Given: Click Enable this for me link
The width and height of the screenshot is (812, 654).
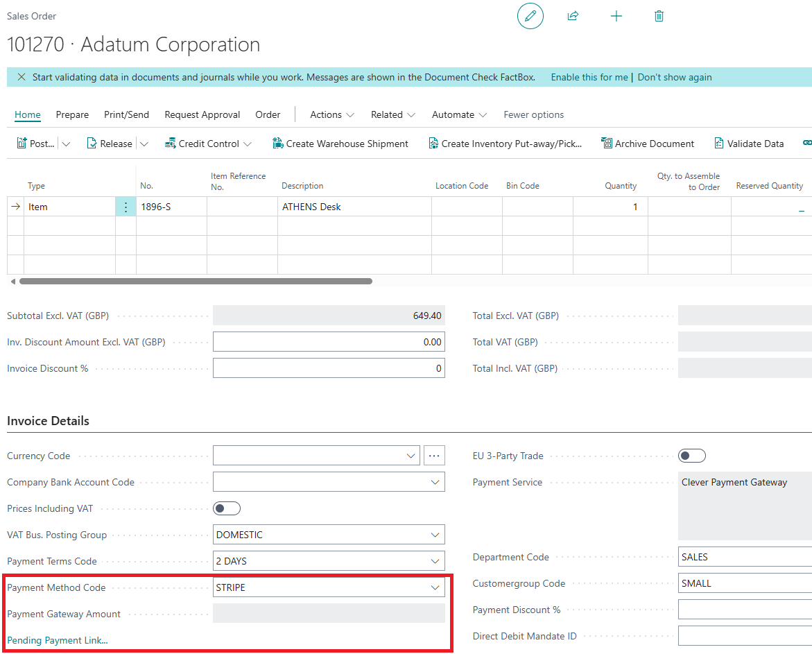Looking at the screenshot, I should (589, 78).
